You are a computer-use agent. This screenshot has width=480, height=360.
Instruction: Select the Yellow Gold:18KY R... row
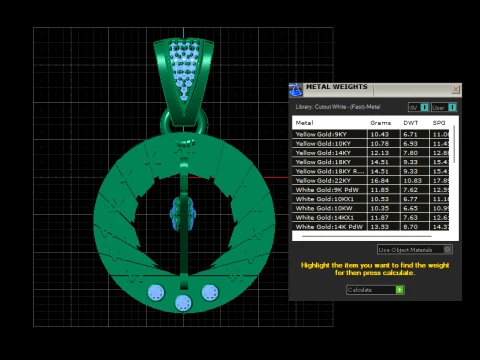pyautogui.click(x=371, y=171)
